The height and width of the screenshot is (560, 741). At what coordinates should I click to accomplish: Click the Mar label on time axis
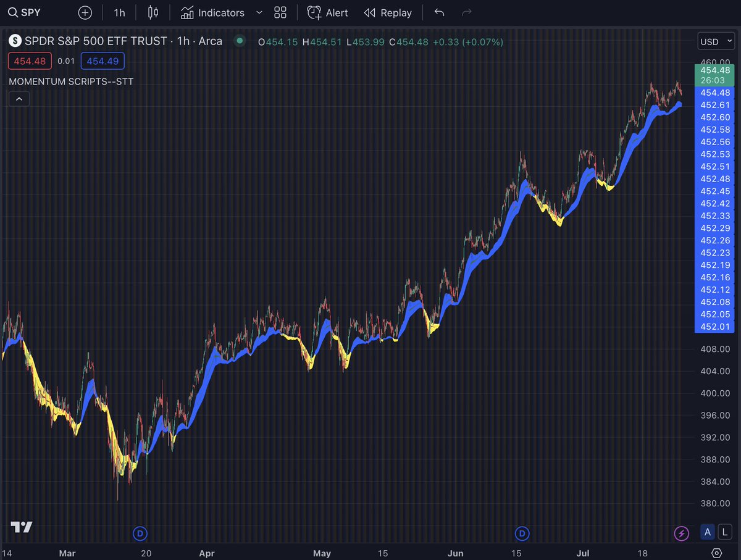[x=67, y=553]
